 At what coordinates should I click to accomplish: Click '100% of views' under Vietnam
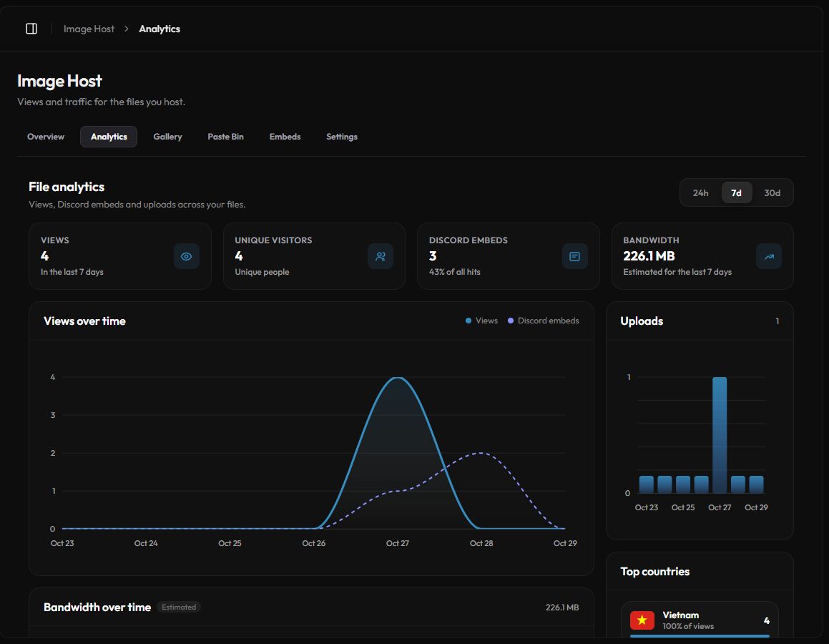688,626
